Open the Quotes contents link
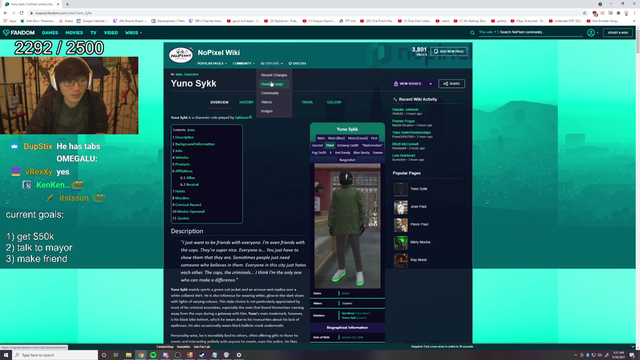Image resolution: width=640 pixels, height=360 pixels. click(183, 218)
